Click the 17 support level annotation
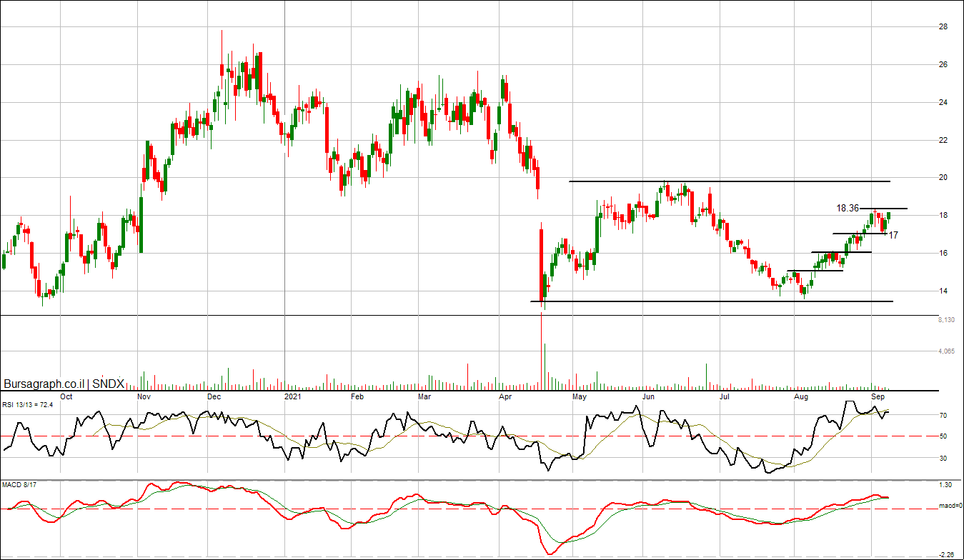964x560 pixels. (x=893, y=235)
